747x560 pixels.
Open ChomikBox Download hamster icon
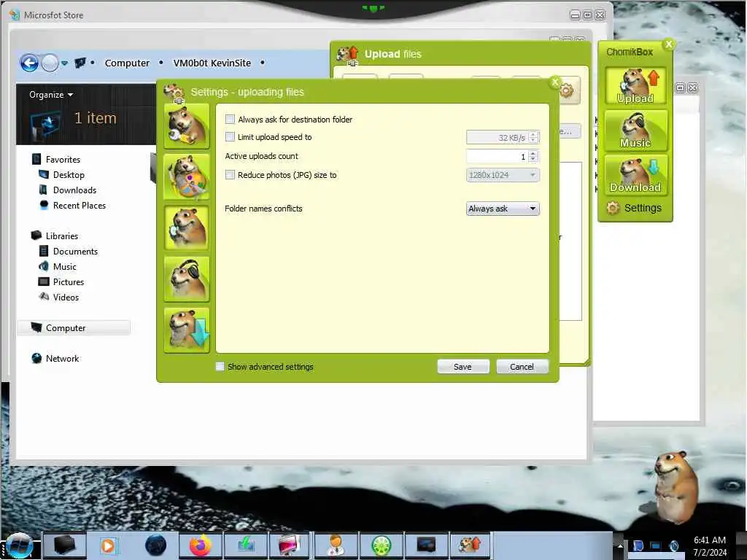coord(635,175)
